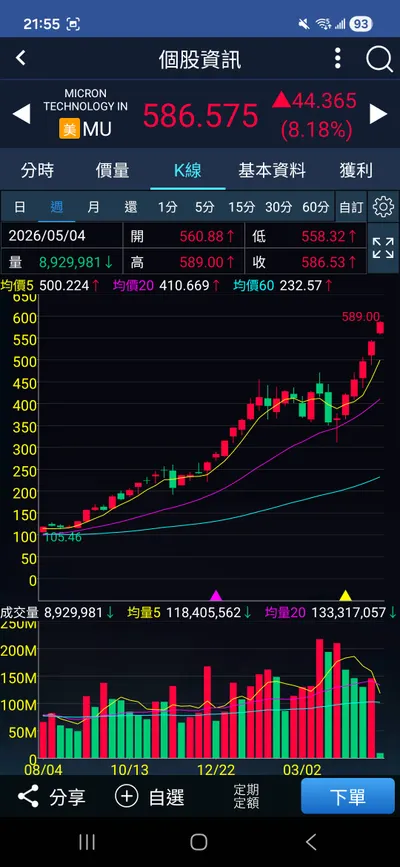Tap the 44.365 price change value
Screen dimensions: 400x867
[x=324, y=101]
